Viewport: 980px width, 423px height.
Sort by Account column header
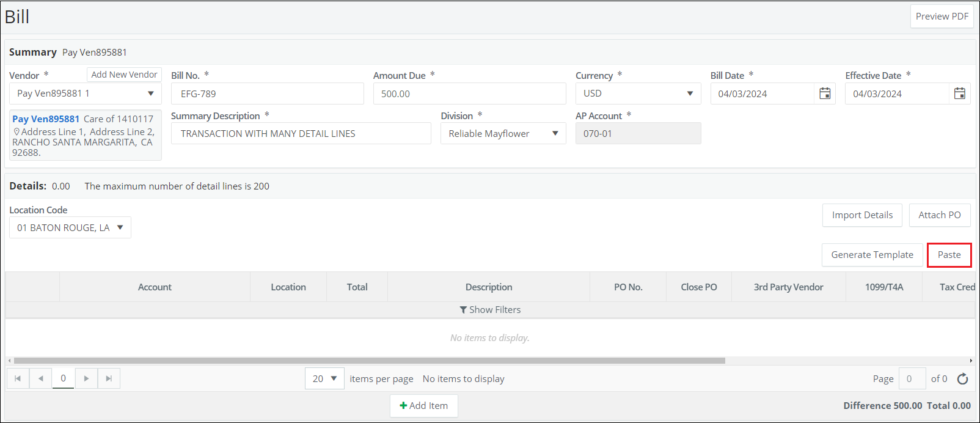(x=155, y=287)
